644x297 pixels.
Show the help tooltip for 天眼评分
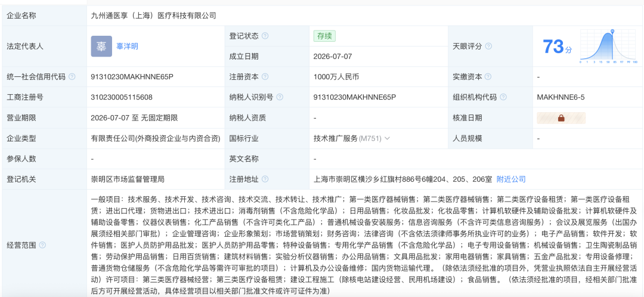tap(488, 46)
